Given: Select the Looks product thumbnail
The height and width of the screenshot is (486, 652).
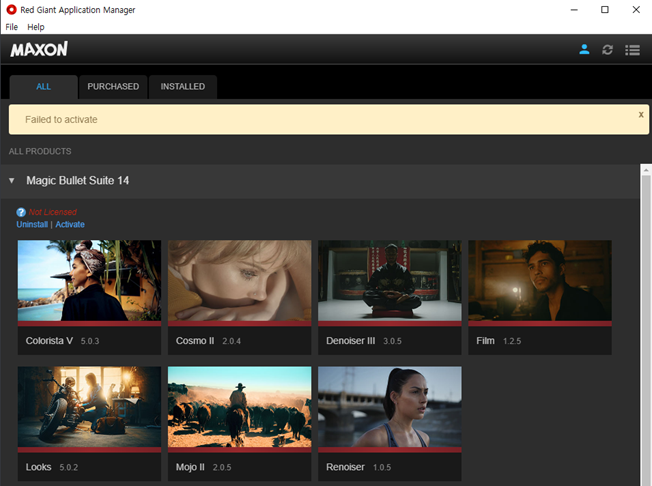Looking at the screenshot, I should (x=89, y=407).
